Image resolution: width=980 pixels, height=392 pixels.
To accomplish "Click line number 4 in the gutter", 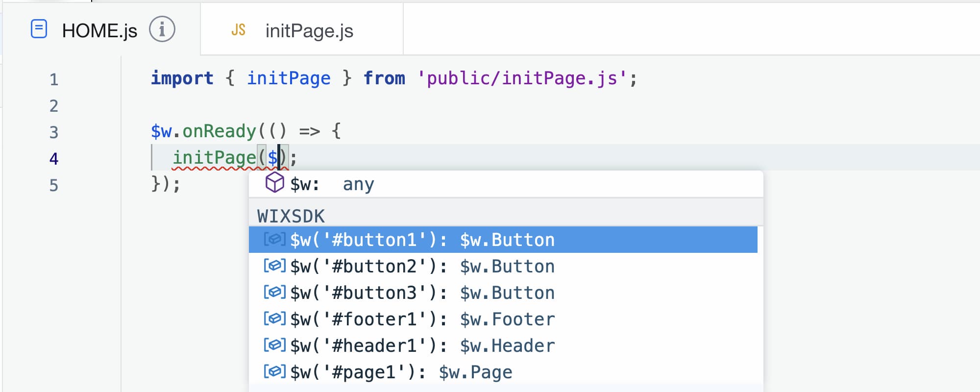I will [54, 158].
